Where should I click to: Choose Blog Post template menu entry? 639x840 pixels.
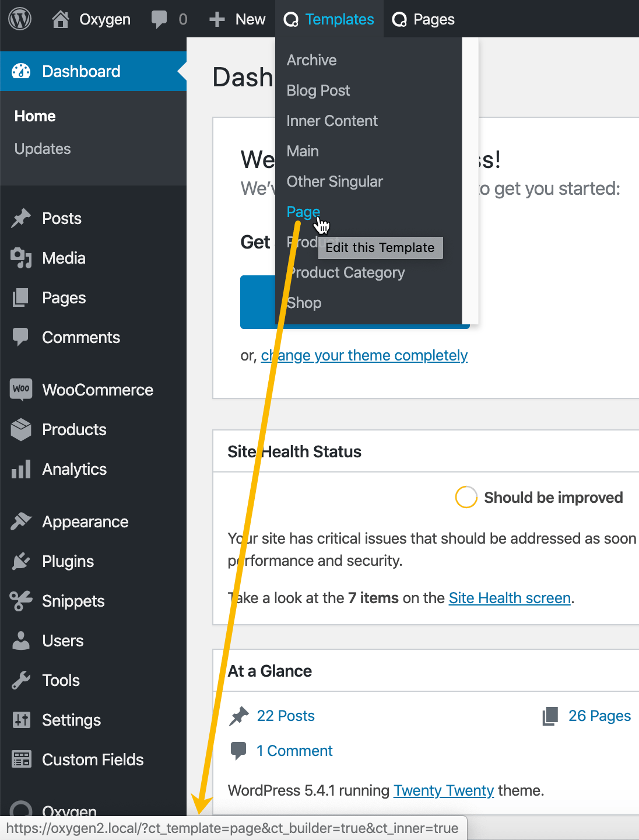click(x=318, y=90)
